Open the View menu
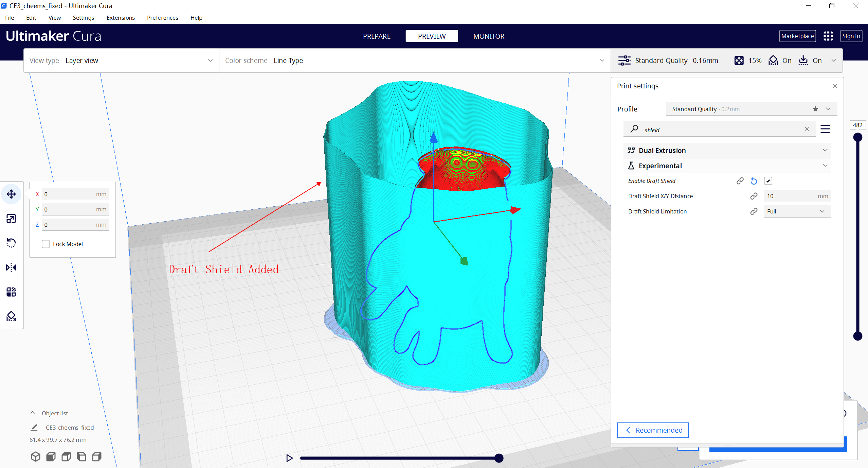Image resolution: width=868 pixels, height=468 pixels. (55, 18)
